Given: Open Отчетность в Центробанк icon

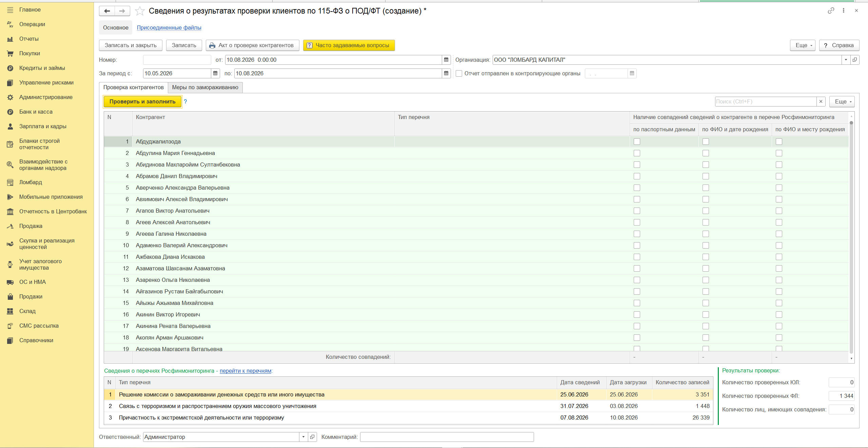Looking at the screenshot, I should [10, 212].
